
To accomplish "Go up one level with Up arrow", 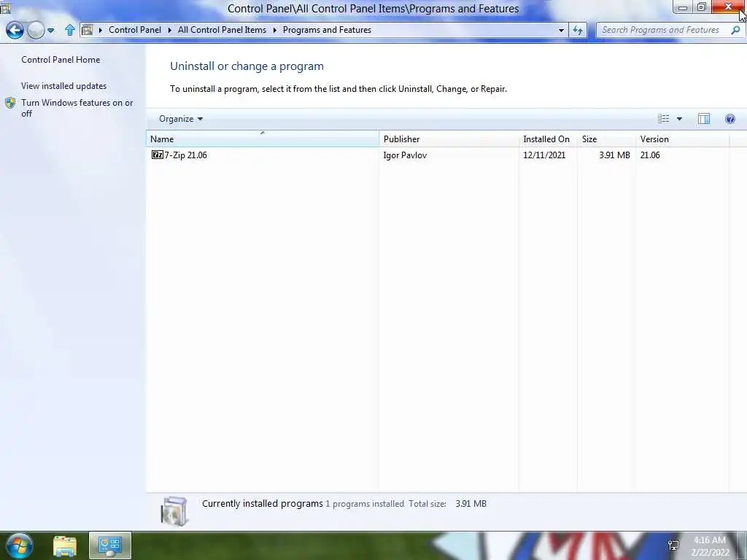I will pos(70,30).
